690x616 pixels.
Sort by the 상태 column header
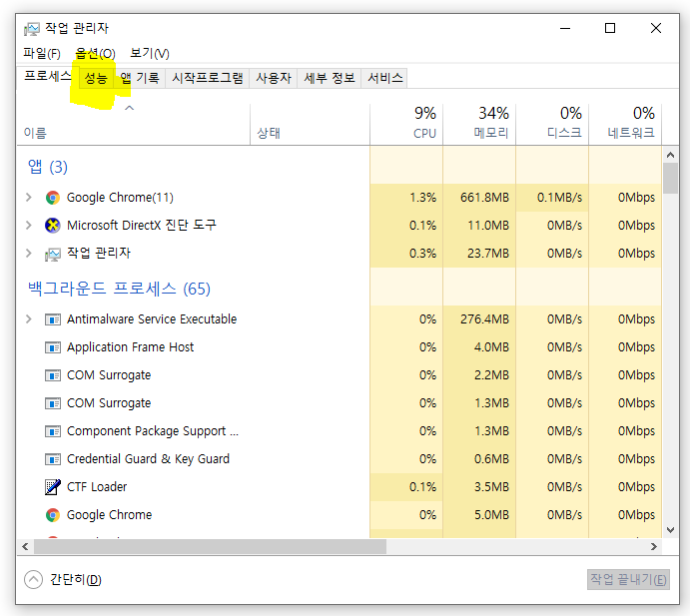coord(311,125)
